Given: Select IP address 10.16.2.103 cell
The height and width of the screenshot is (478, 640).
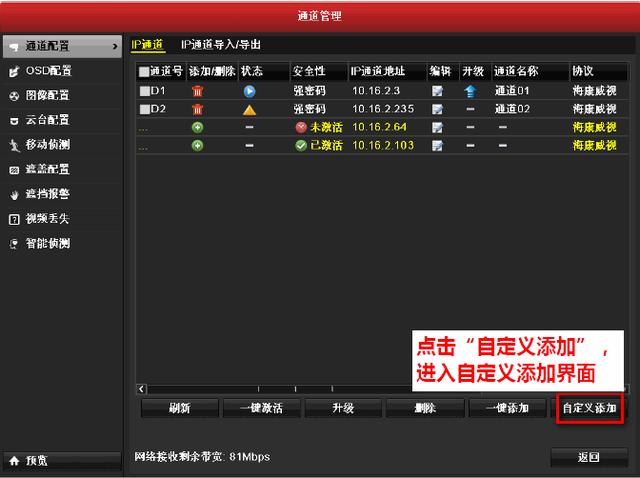Looking at the screenshot, I should (x=383, y=145).
